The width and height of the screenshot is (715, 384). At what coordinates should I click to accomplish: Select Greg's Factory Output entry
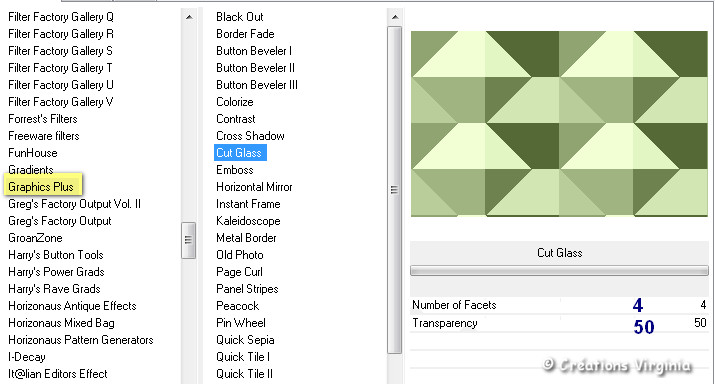[60, 221]
